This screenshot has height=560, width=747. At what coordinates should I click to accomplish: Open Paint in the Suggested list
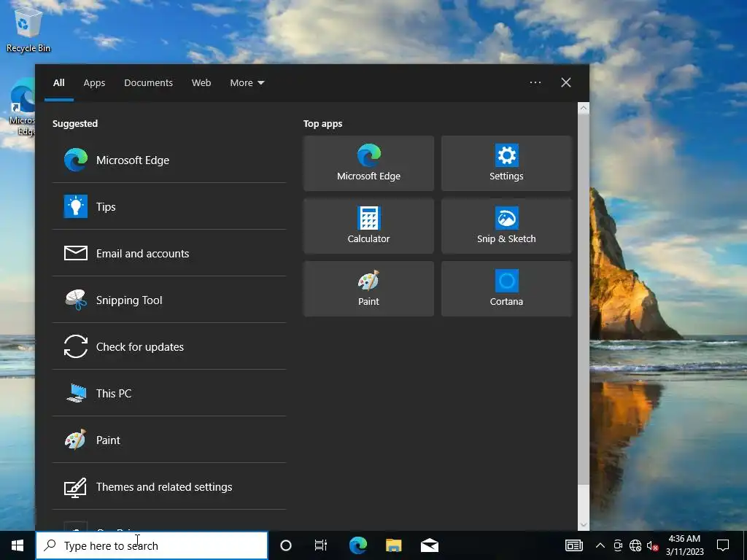click(169, 440)
